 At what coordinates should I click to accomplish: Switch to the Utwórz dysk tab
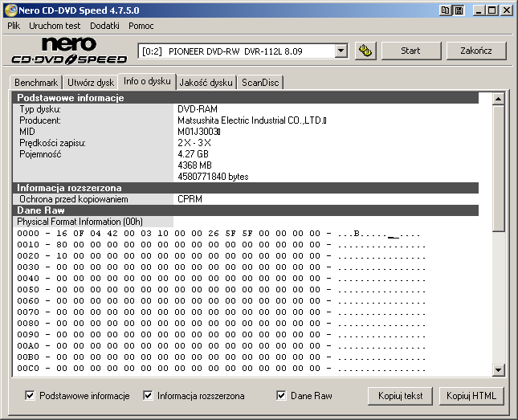point(91,82)
